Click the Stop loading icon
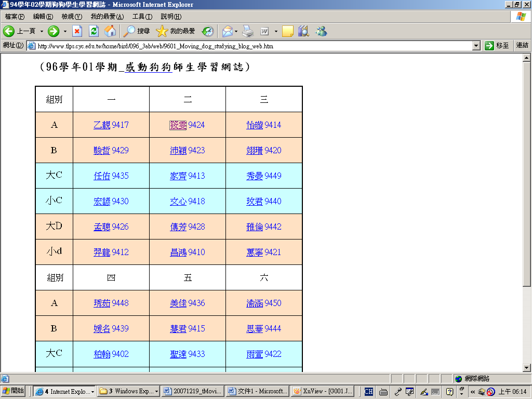532x399 pixels. 77,31
